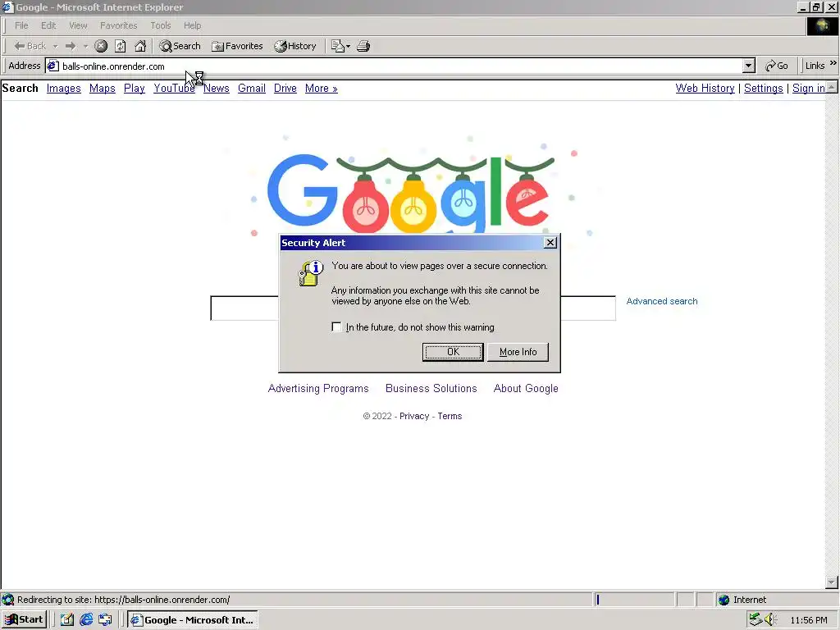Open the Favorites menu
The height and width of the screenshot is (630, 840).
tap(118, 25)
